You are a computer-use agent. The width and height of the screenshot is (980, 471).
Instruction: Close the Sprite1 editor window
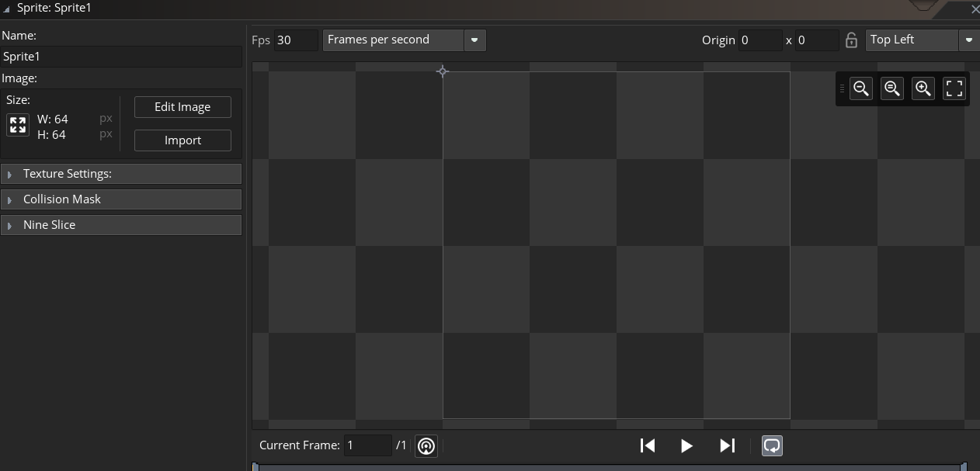(x=975, y=9)
